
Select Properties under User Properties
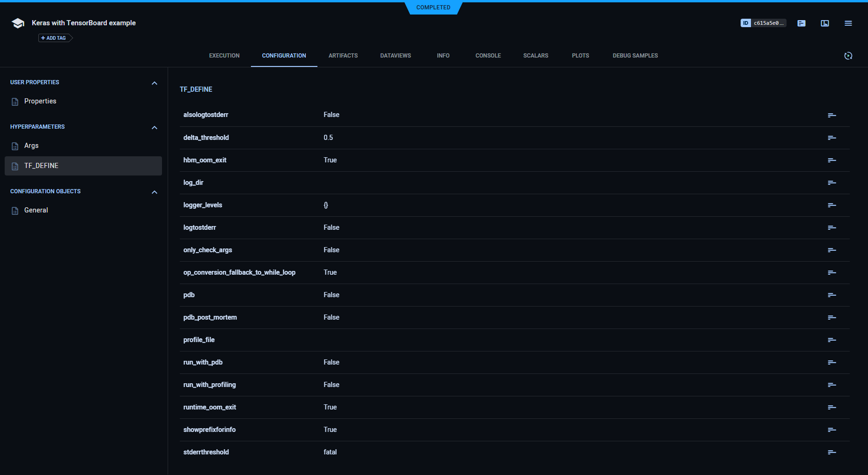point(40,102)
